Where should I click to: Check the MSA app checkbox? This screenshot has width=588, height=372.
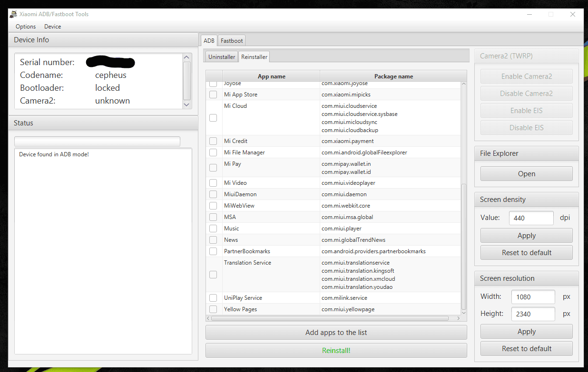[x=213, y=217]
